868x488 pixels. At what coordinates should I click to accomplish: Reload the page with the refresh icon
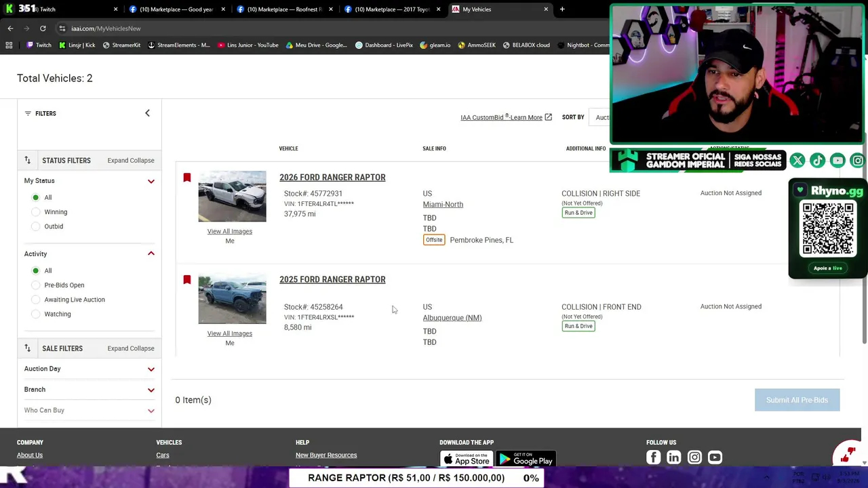pyautogui.click(x=43, y=28)
